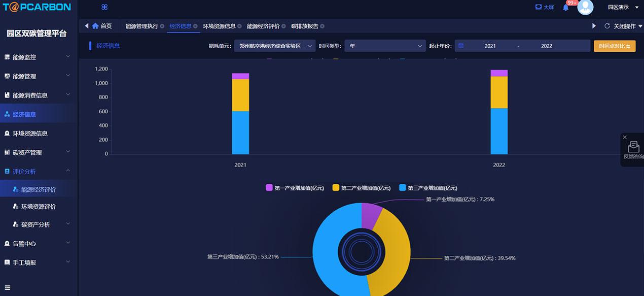Viewport: 644px width, 296px height.
Task: Switch to the 碳排放报告 tab
Action: tap(305, 26)
